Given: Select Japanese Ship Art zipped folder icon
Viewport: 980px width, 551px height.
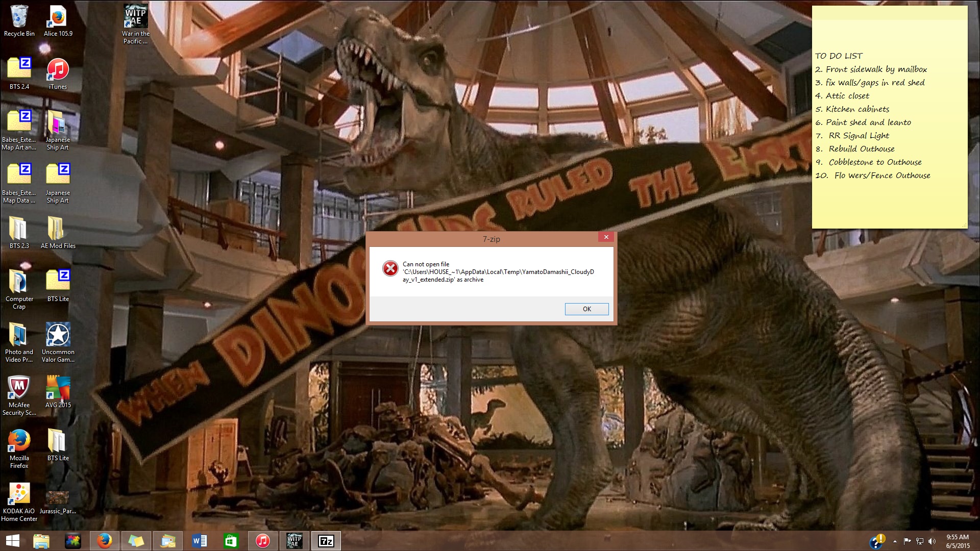Looking at the screenshot, I should click(58, 184).
